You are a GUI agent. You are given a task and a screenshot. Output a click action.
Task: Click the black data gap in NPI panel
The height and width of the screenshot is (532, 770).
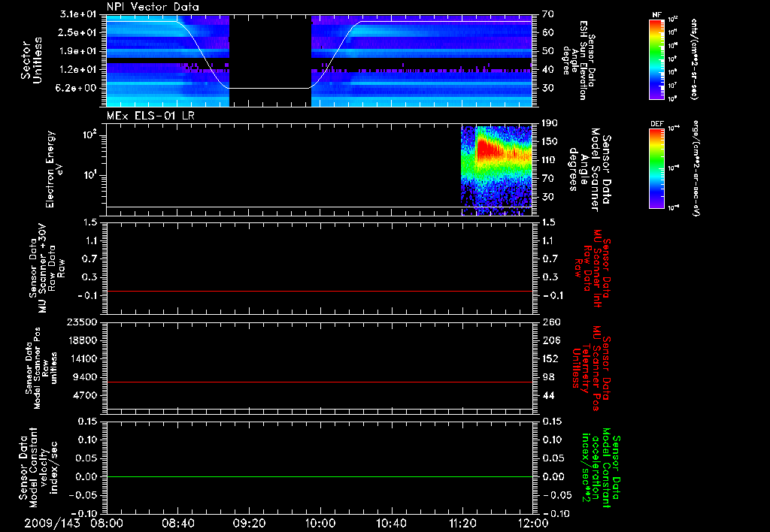pyautogui.click(x=270, y=60)
